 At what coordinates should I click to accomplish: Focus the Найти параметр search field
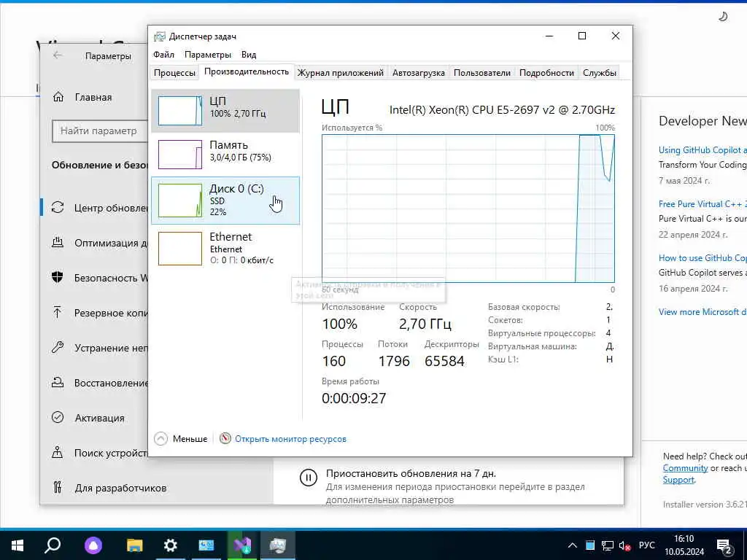coord(99,131)
